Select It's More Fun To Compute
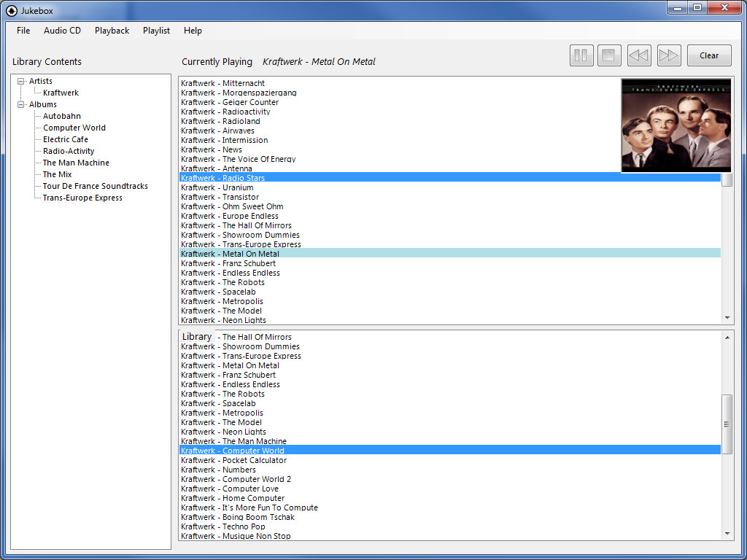 [249, 508]
